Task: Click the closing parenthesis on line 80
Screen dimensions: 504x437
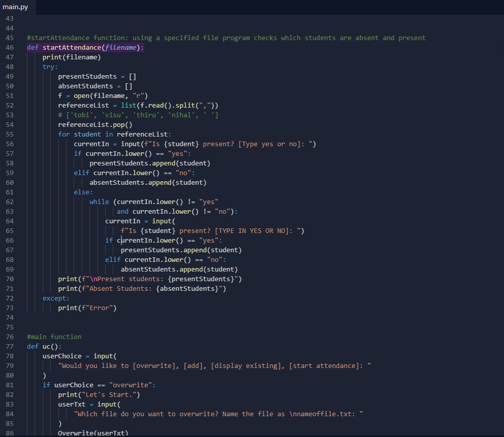Action: (x=44, y=376)
